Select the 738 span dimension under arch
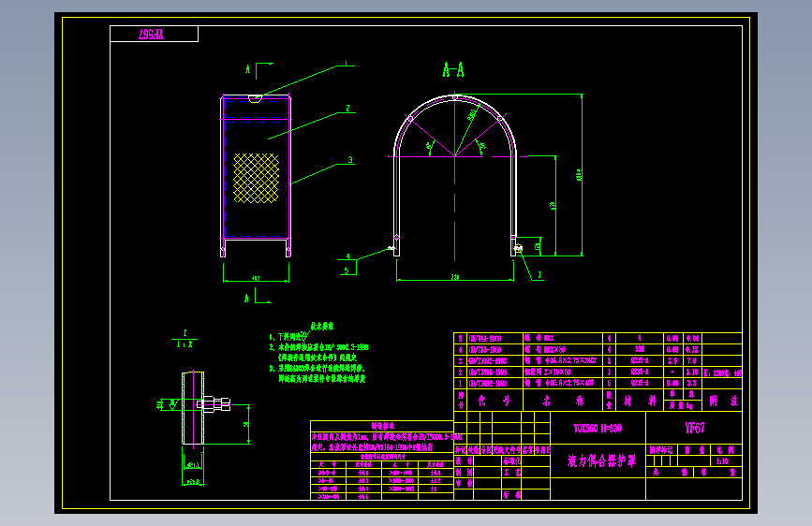 click(454, 278)
